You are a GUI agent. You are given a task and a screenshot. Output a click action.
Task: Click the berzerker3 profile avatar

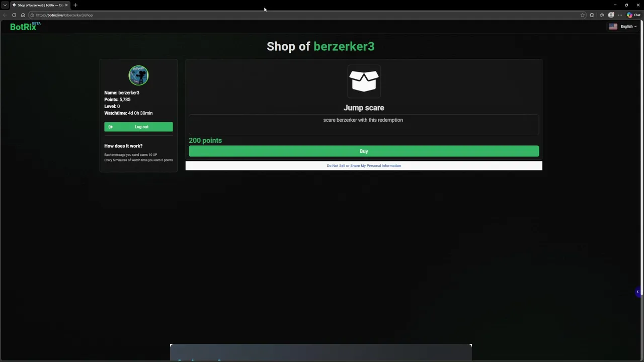pos(138,75)
